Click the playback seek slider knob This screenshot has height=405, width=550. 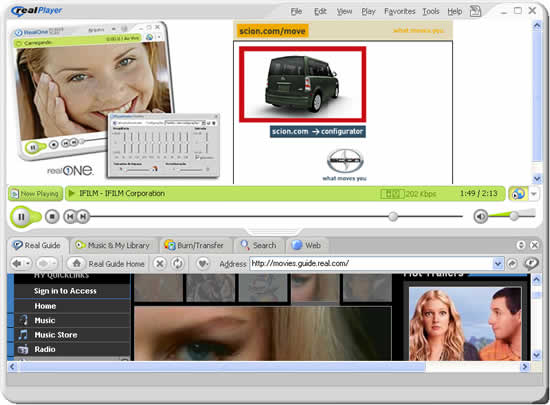tap(393, 216)
